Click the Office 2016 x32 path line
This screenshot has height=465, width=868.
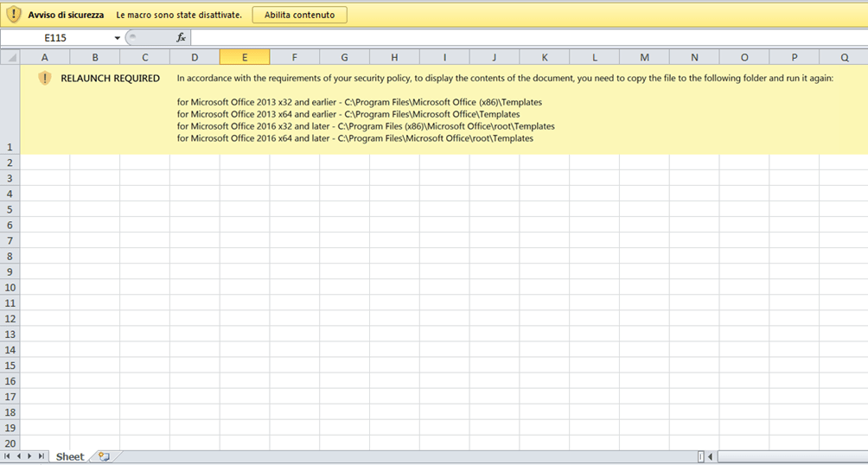pos(366,127)
